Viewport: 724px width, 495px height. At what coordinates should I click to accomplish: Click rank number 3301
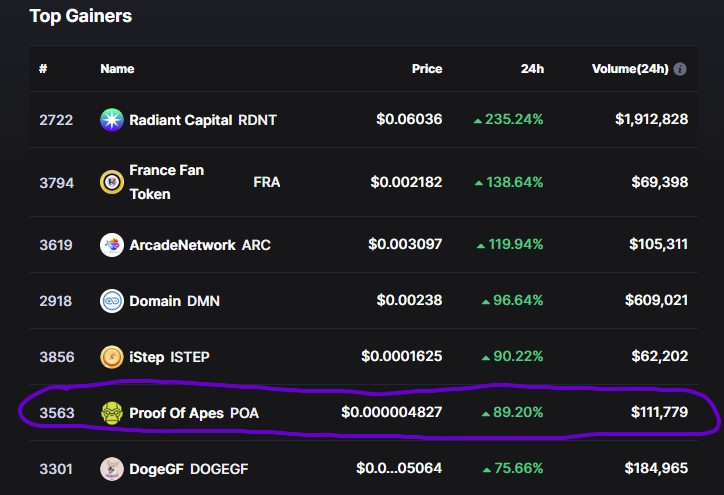[56, 469]
